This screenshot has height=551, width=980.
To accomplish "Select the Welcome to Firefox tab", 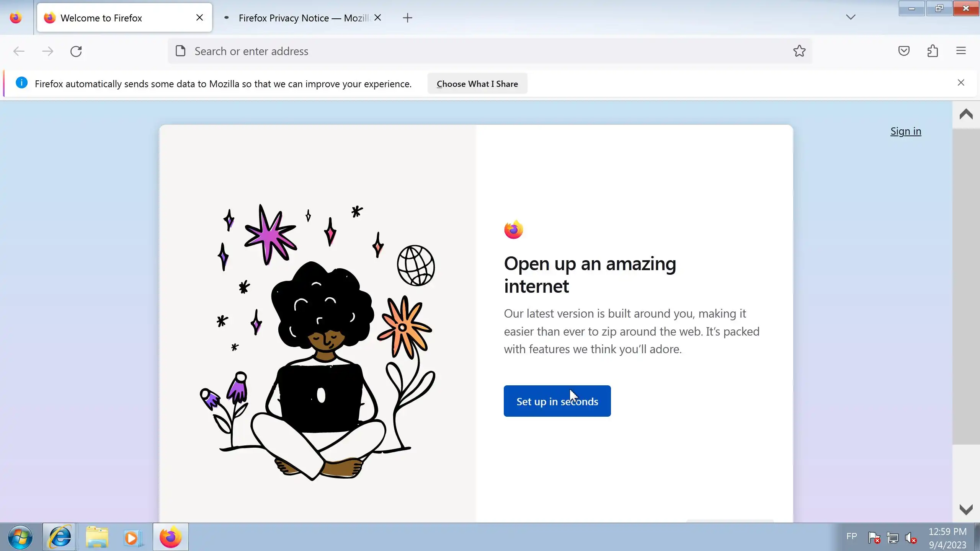I will point(115,18).
